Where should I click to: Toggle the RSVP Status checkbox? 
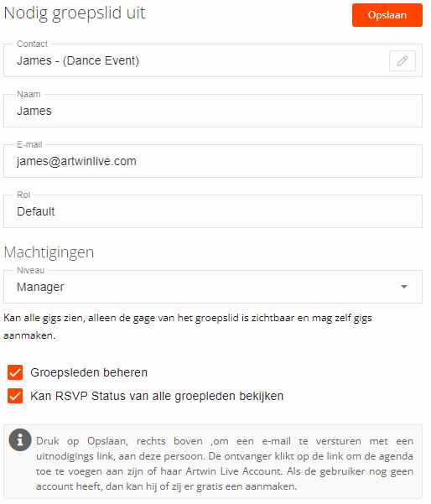coord(15,396)
